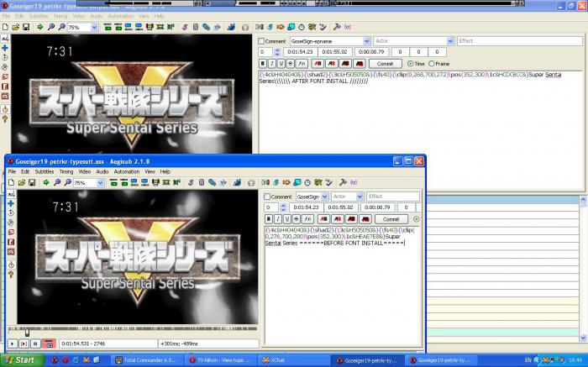Click visual typesetting help icon in front window

[x=11, y=275]
